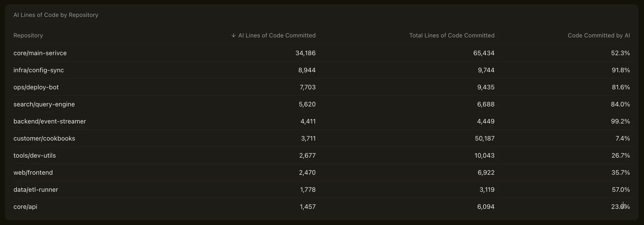The height and width of the screenshot is (225, 644).
Task: Open the search/query-engine repository
Action: 44,104
